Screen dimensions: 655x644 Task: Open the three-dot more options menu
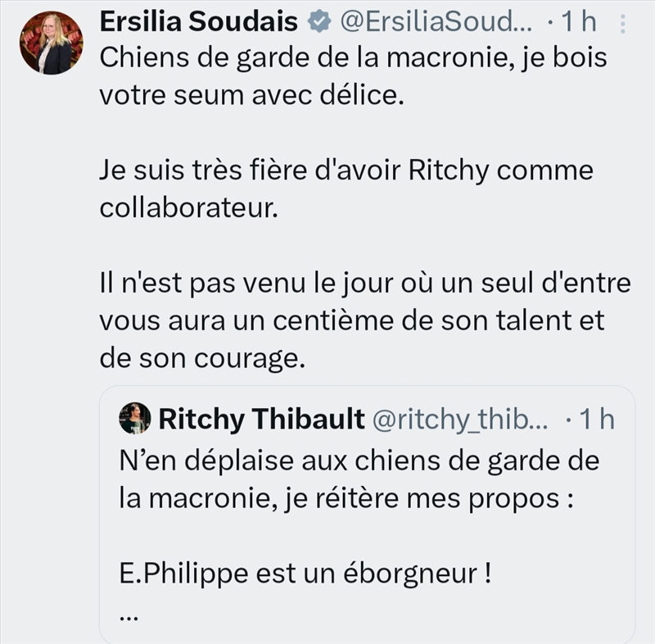pyautogui.click(x=622, y=25)
